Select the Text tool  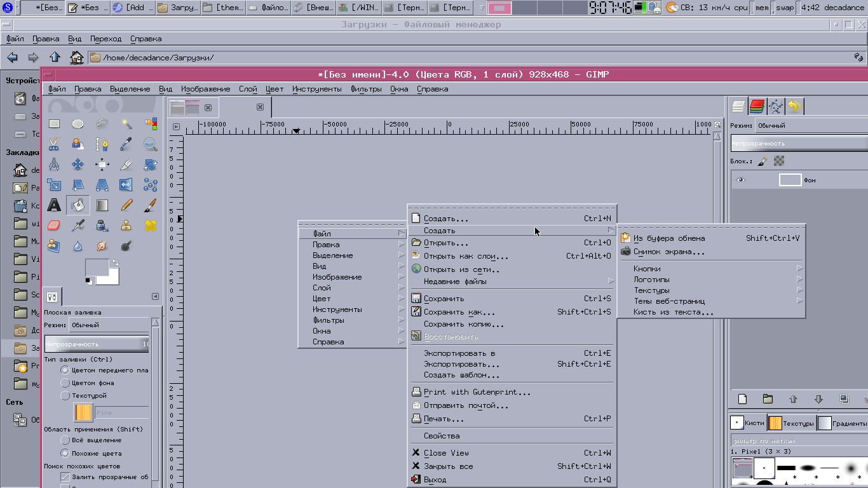tap(54, 205)
